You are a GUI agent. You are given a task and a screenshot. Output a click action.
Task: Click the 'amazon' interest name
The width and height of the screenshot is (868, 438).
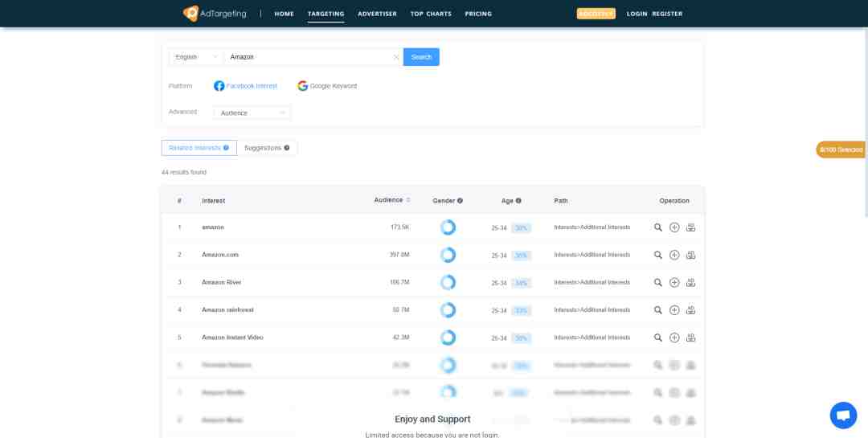pyautogui.click(x=212, y=227)
